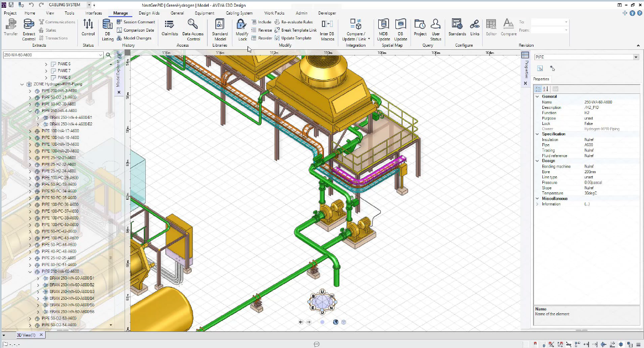Click the Model Explorer search input field

50,54
